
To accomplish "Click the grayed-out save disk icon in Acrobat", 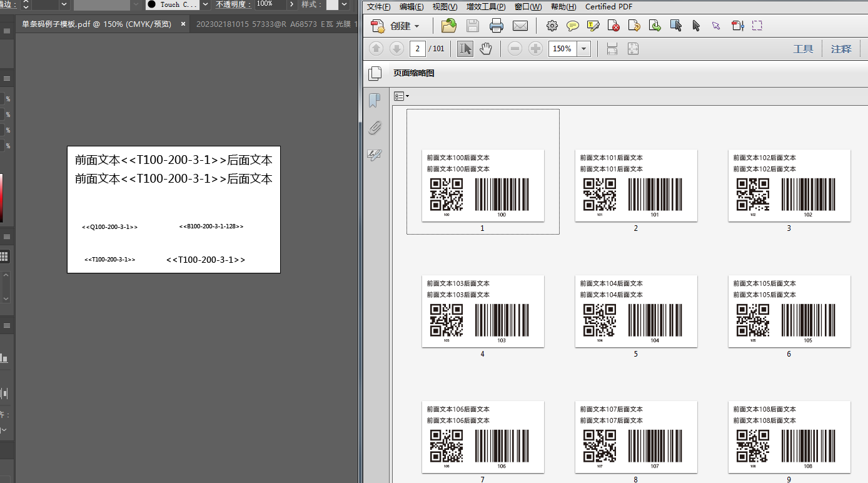I will [473, 26].
